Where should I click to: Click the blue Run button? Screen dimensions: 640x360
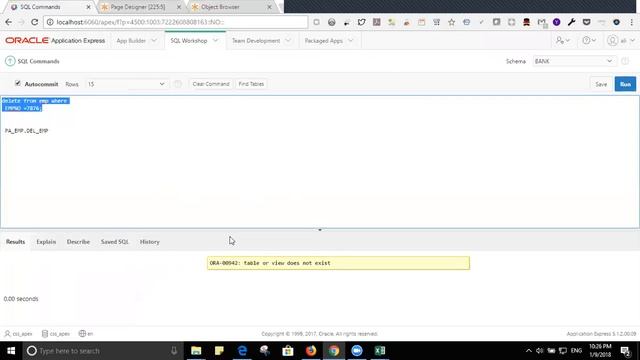click(625, 84)
